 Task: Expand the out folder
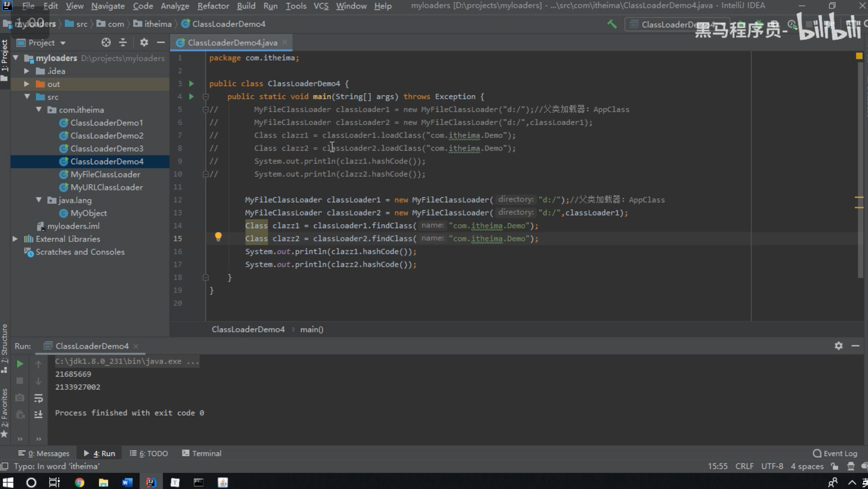[27, 84]
